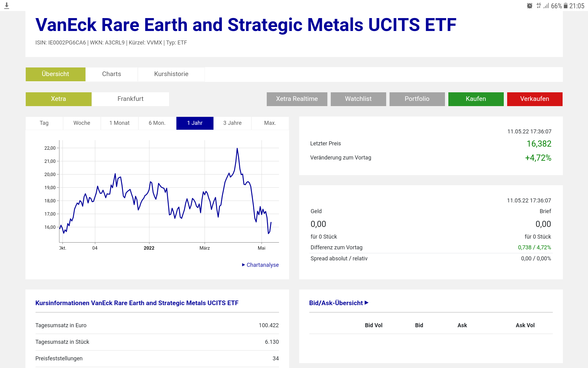588x368 pixels.
Task: Click the Bid column header
Action: (419, 325)
